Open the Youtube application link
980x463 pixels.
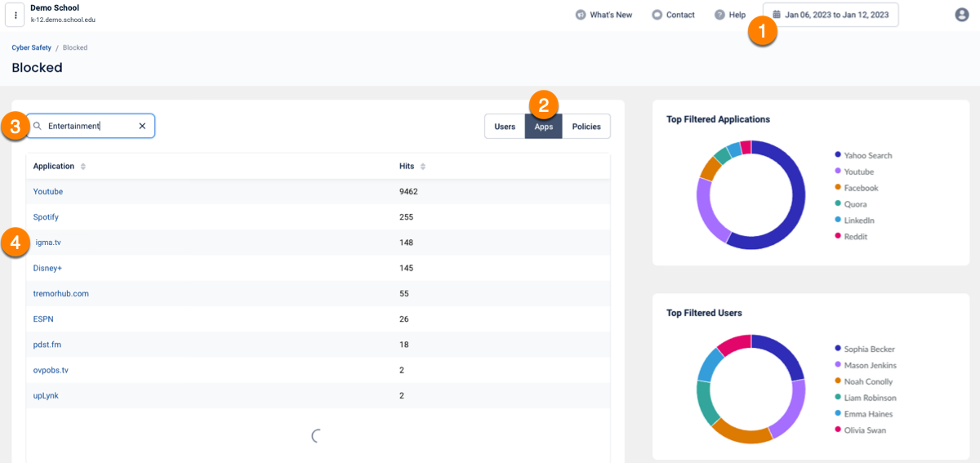[x=48, y=191]
